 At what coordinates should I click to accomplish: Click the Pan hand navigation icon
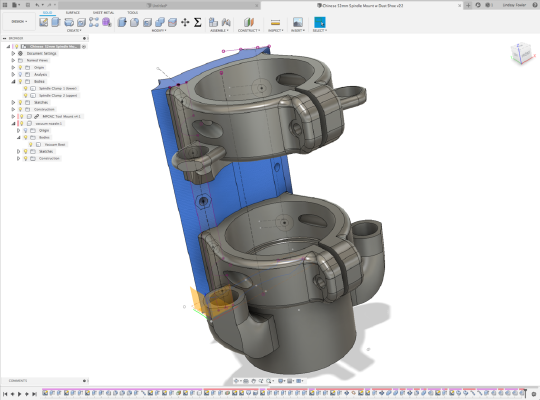[x=253, y=381]
